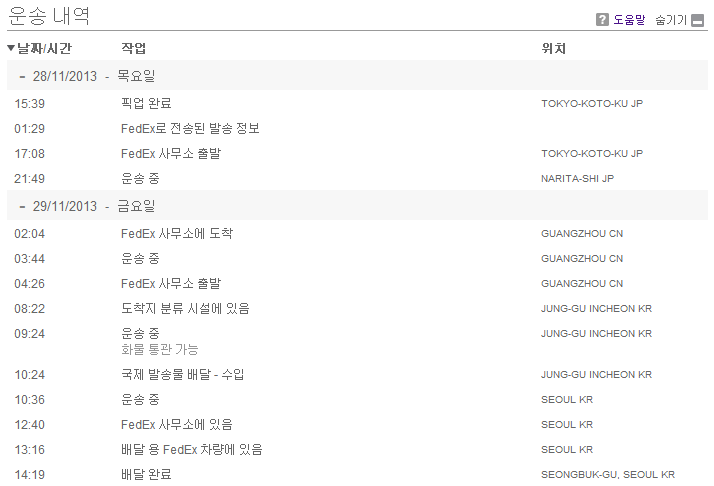This screenshot has height=486, width=714.
Task: Hide the travel history via 숨기기
Action: pos(671,20)
